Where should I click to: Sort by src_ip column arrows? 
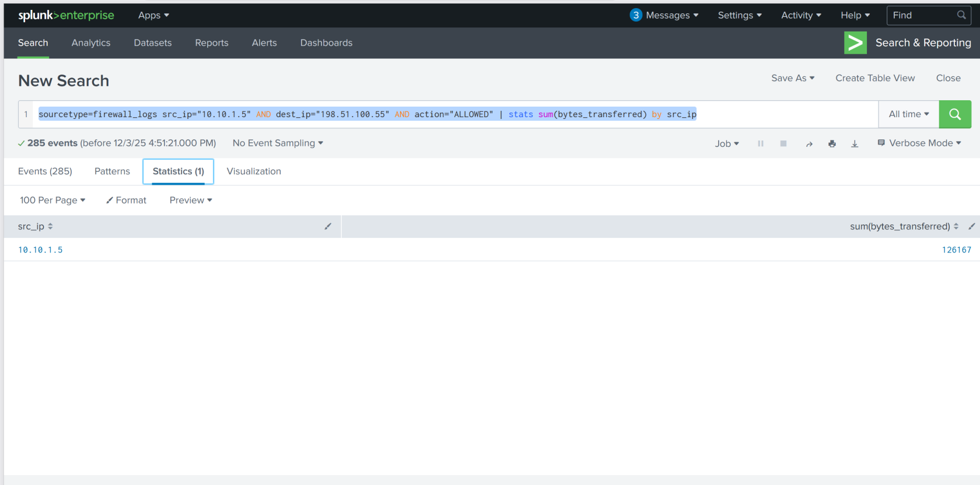(50, 226)
